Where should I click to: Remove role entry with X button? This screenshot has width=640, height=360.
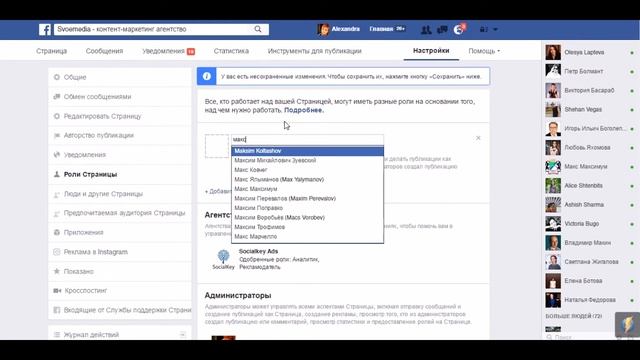(x=478, y=138)
